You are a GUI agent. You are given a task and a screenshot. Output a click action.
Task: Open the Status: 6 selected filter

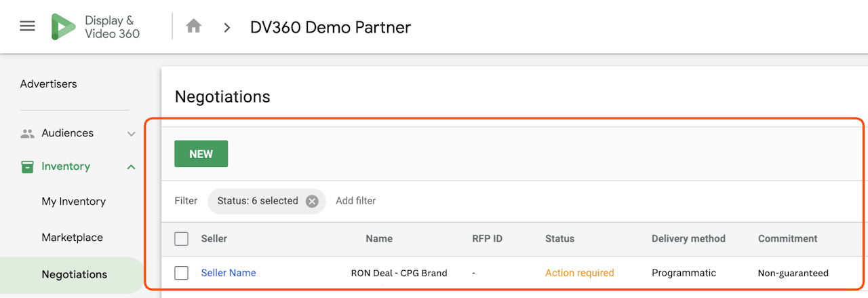click(x=257, y=201)
